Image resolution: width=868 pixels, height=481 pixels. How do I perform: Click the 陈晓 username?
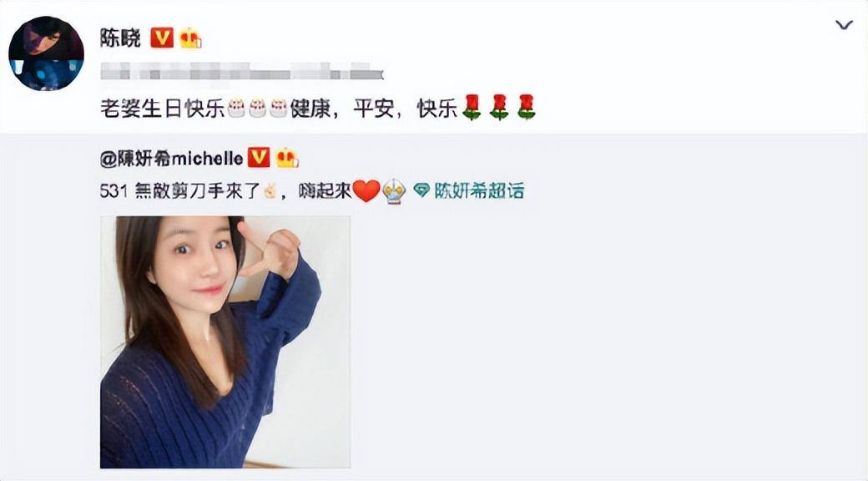(120, 38)
